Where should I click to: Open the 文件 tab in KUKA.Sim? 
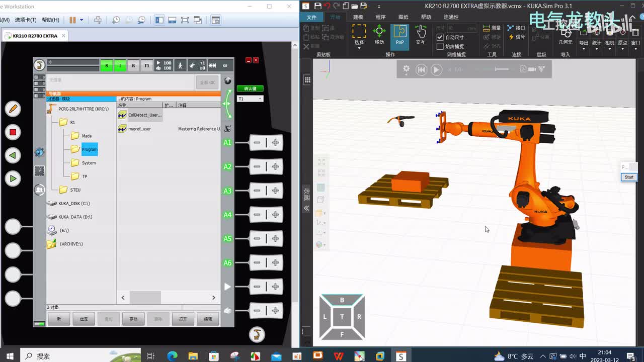(312, 17)
